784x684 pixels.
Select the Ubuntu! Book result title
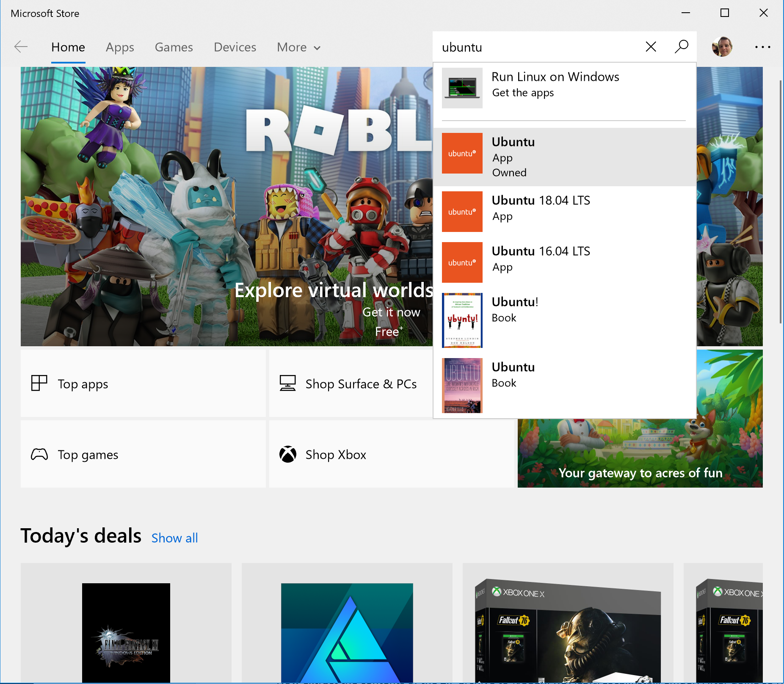tap(515, 302)
